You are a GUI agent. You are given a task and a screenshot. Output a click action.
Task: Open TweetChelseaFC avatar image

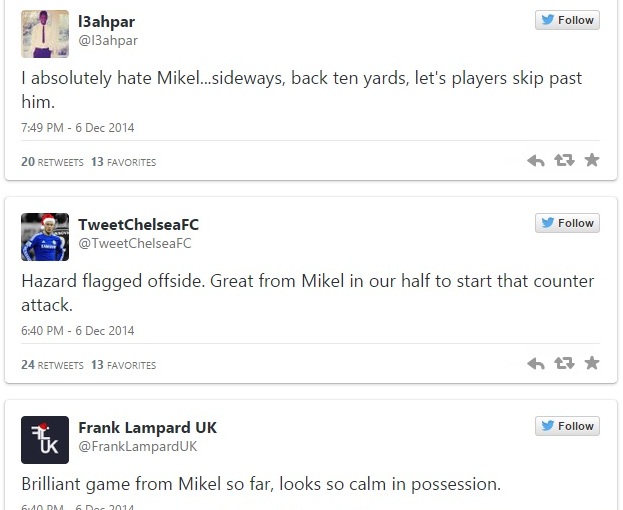45,237
